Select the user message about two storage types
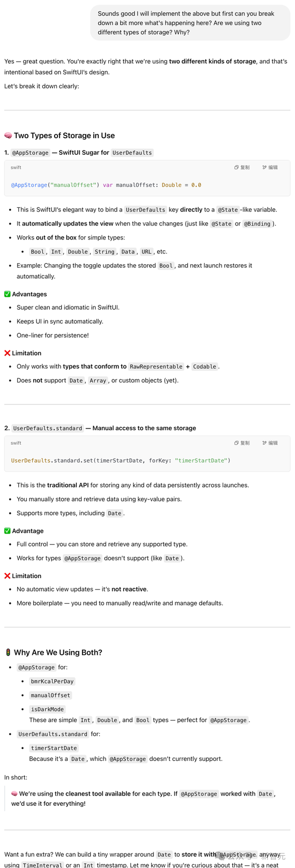Screen dimensions: 295x868 click(x=190, y=23)
